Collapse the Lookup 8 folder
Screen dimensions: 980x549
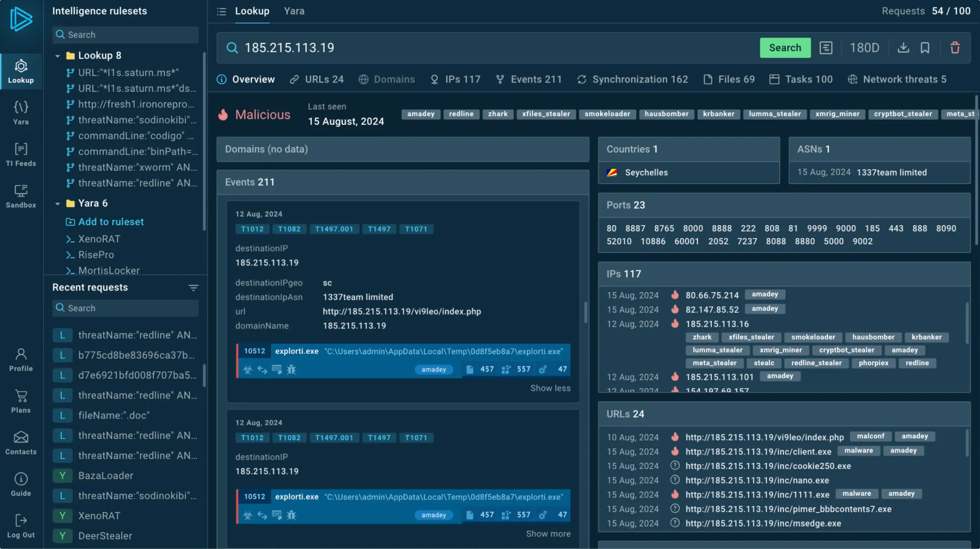tap(58, 56)
